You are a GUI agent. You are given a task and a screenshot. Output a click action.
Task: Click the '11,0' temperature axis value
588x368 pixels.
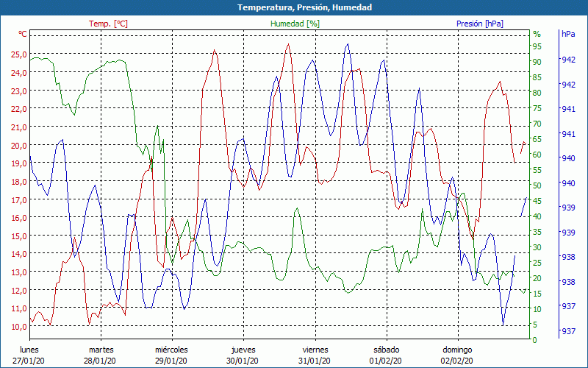19,308
